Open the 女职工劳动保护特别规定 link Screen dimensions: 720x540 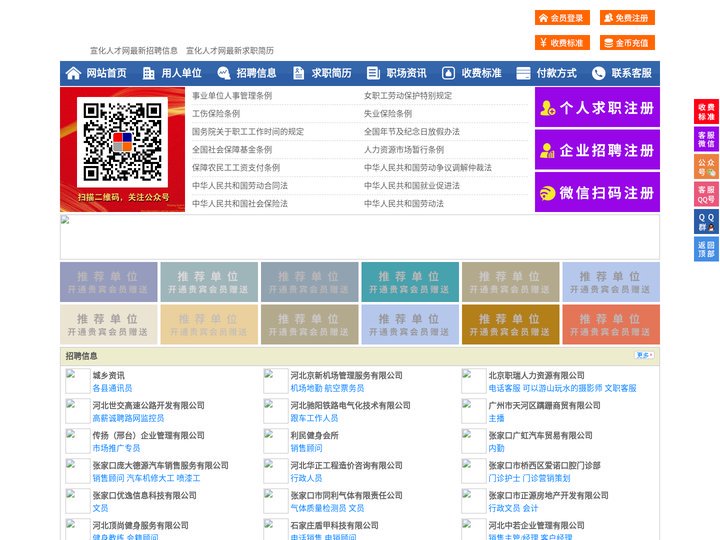[x=408, y=96]
